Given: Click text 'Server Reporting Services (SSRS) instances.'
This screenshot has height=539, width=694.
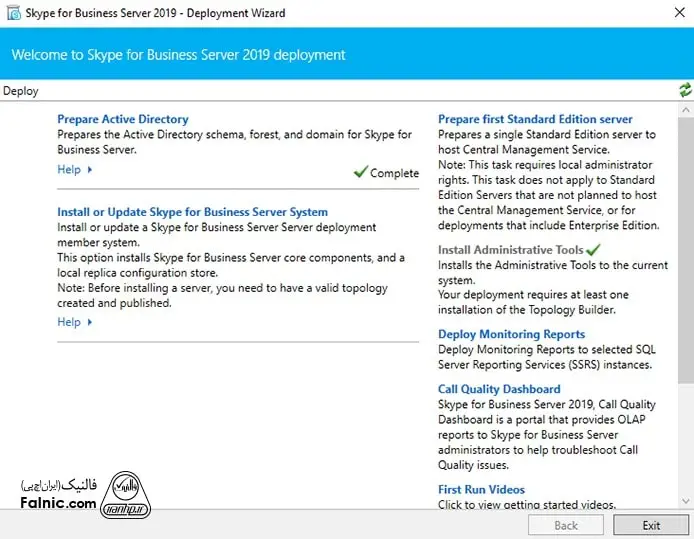Looking at the screenshot, I should coord(545,365).
